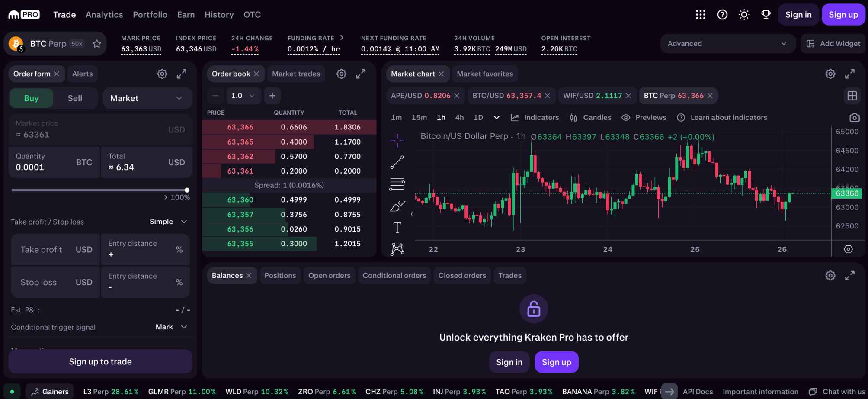Expand Take profit Simple mode dropdown
The width and height of the screenshot is (868, 399).
(169, 222)
